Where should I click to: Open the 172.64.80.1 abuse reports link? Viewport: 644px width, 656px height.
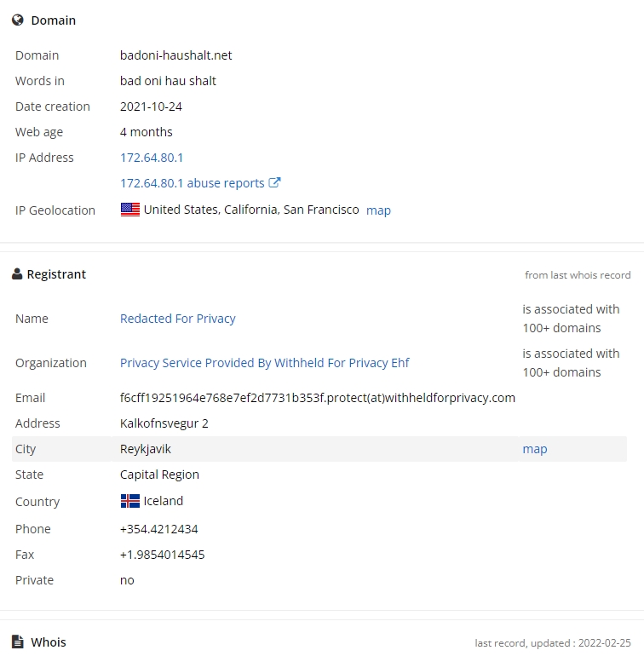coord(193,183)
